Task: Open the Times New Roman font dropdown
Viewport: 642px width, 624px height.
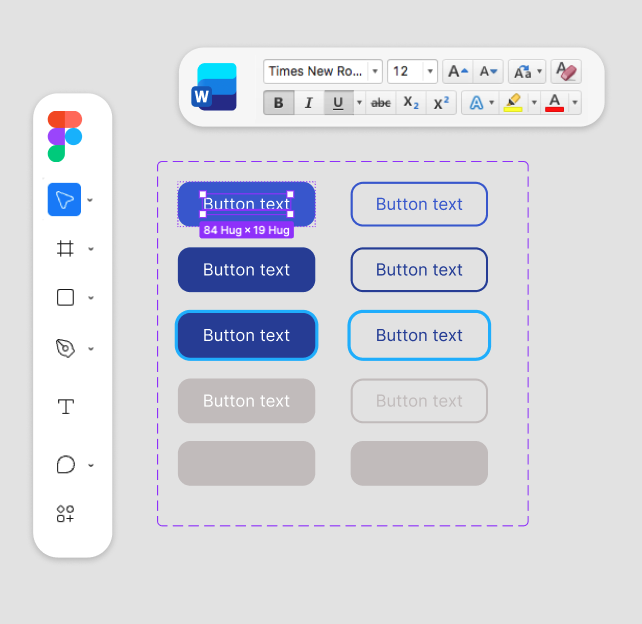Action: click(375, 72)
